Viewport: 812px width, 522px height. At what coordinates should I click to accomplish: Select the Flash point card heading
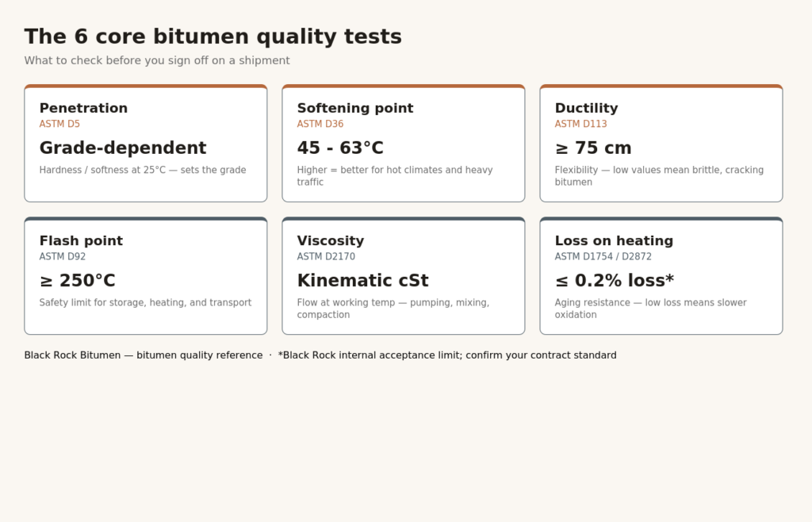(82, 241)
